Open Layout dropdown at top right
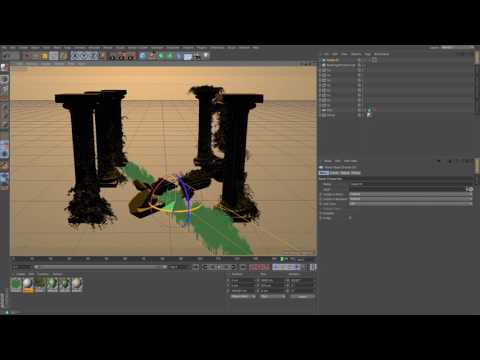The width and height of the screenshot is (480, 360). pyautogui.click(x=457, y=48)
